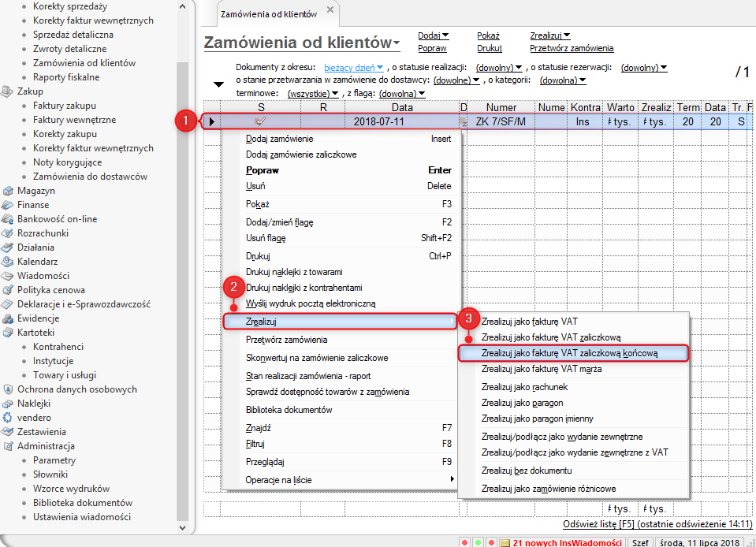Click the status checkmark icon in the order row
This screenshot has height=547, width=756.
(260, 121)
